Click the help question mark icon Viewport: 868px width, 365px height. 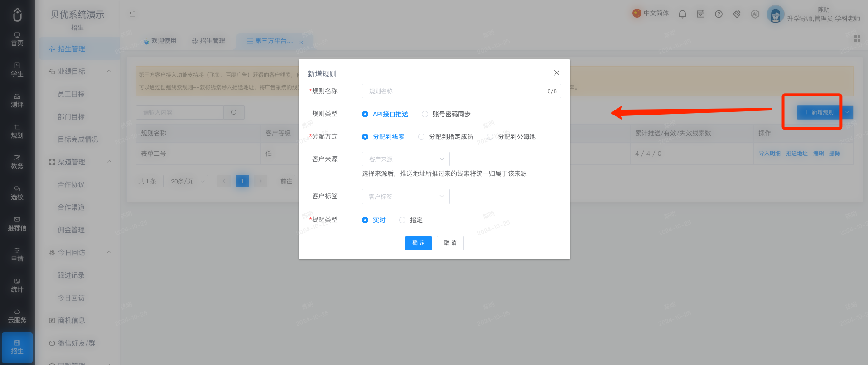(719, 14)
